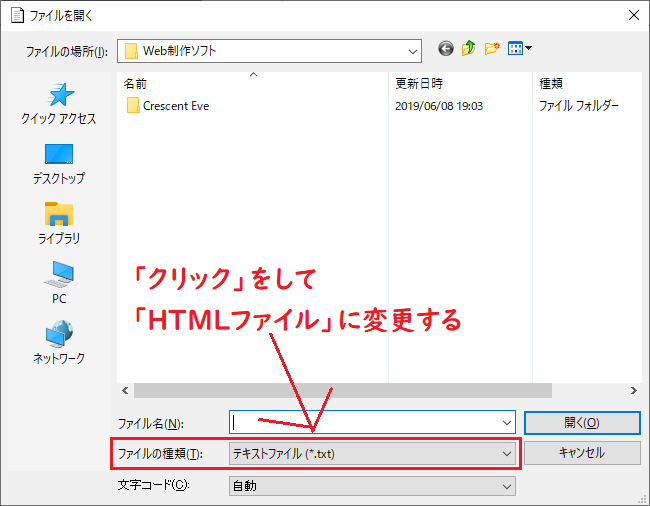Viewport: 650px width, 506px height.
Task: Select the Crescent Eve folder
Action: pos(175,106)
